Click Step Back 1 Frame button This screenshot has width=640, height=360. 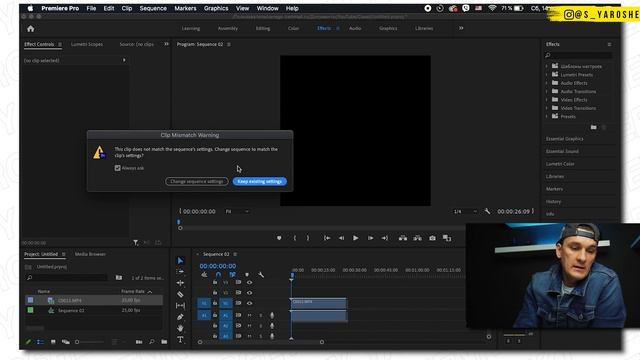coord(341,238)
